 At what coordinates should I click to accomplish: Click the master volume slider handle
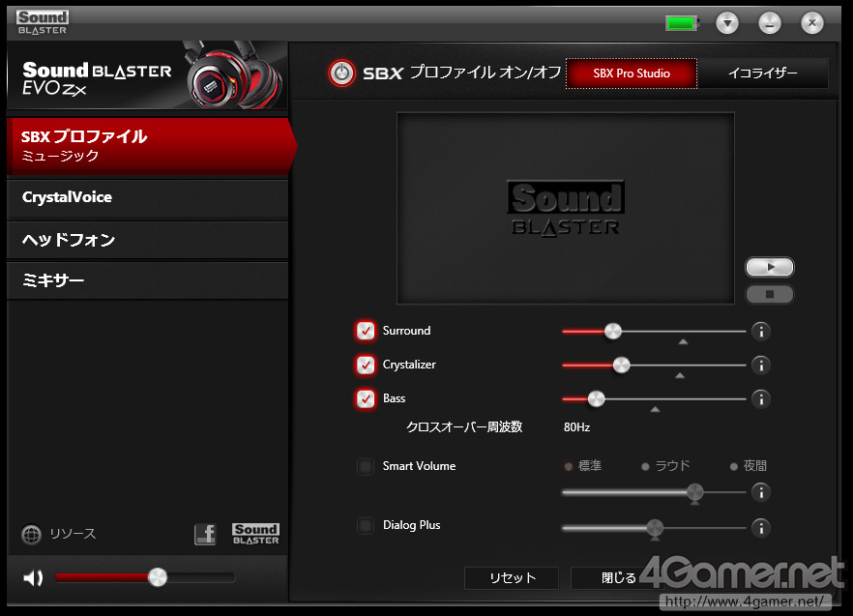coord(158,577)
